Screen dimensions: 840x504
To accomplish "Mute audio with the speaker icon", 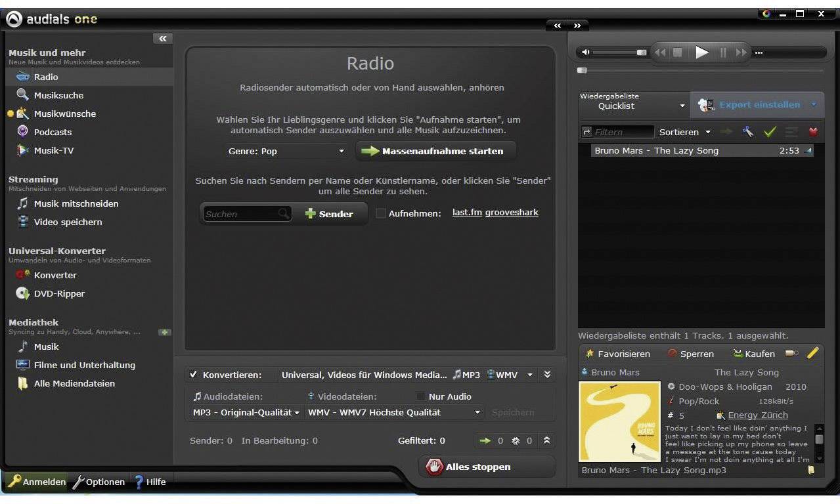I will click(x=586, y=52).
